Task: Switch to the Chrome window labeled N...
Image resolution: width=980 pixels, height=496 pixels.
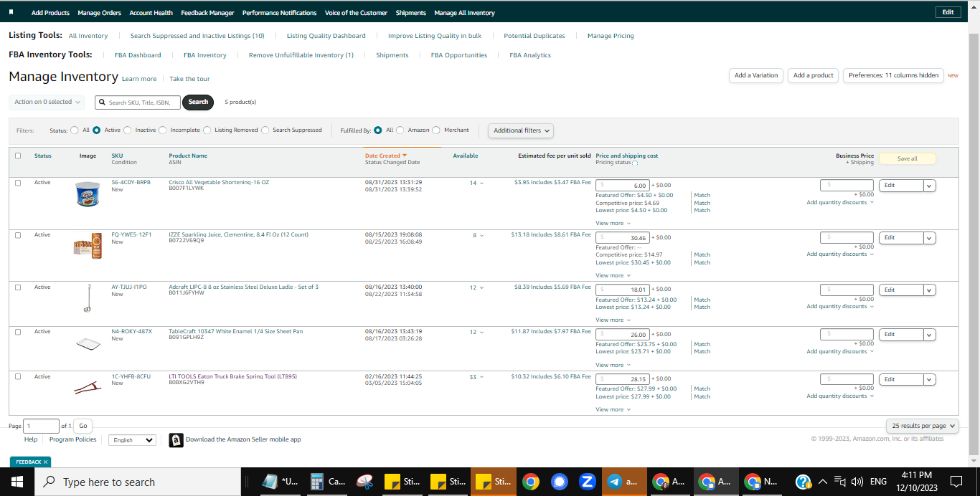Action: click(x=762, y=482)
